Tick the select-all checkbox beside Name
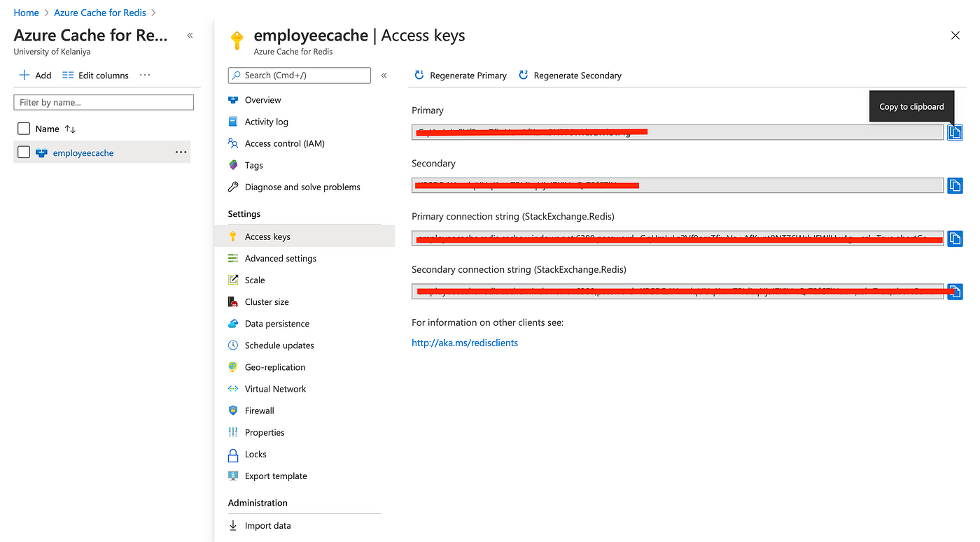Image resolution: width=980 pixels, height=542 pixels. 24,129
